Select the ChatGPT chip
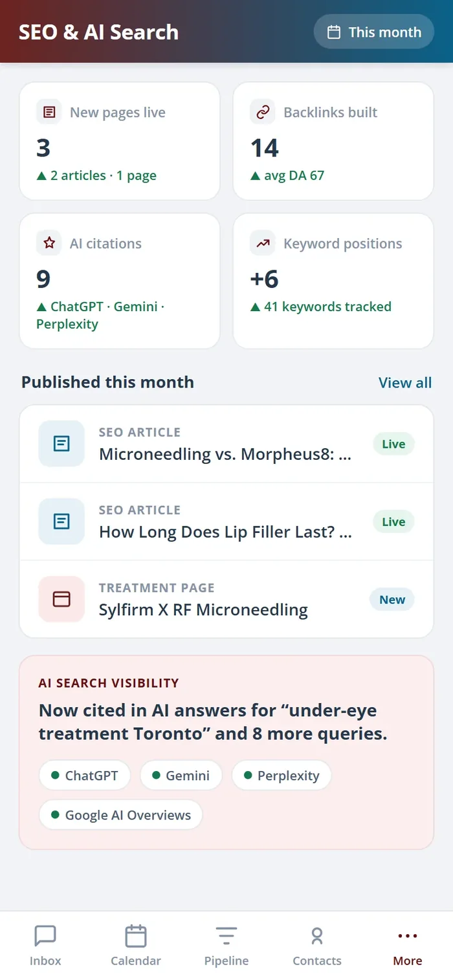The image size is (453, 980). (x=85, y=775)
